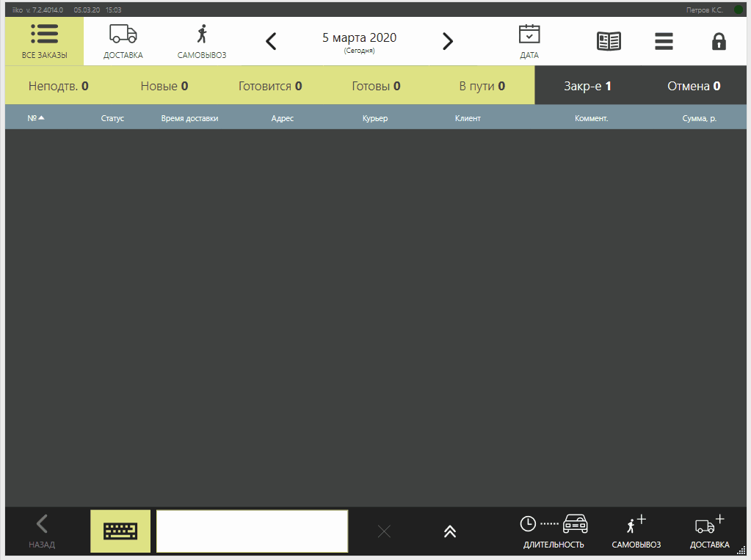This screenshot has width=751, height=560.
Task: Open ДЛИТЕЛЬНОСТЬ delivery duration settings
Action: (554, 531)
